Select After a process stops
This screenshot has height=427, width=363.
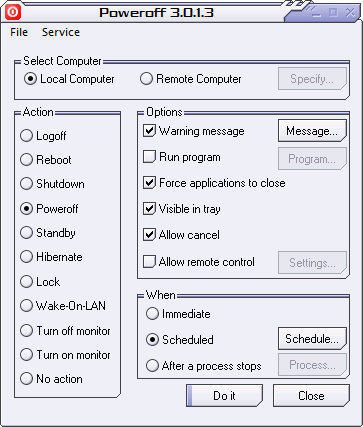(203, 366)
